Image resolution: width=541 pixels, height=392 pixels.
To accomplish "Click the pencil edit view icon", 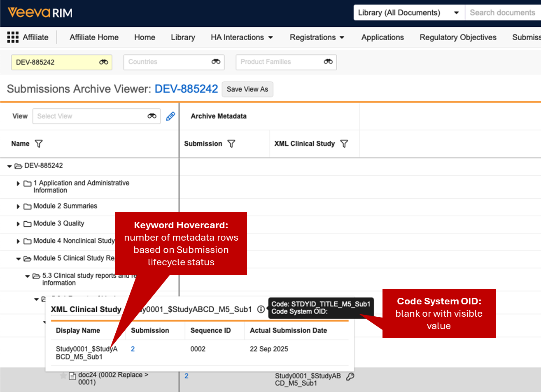I will [170, 116].
